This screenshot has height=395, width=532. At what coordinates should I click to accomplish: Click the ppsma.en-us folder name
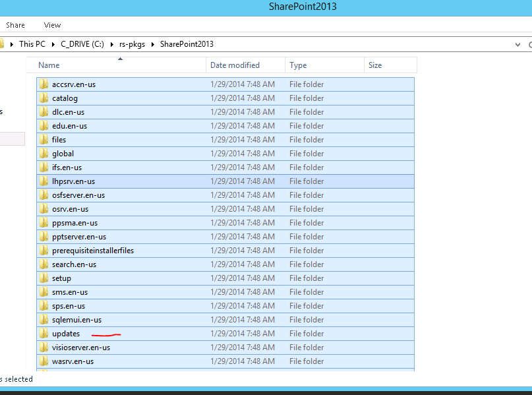click(x=75, y=223)
